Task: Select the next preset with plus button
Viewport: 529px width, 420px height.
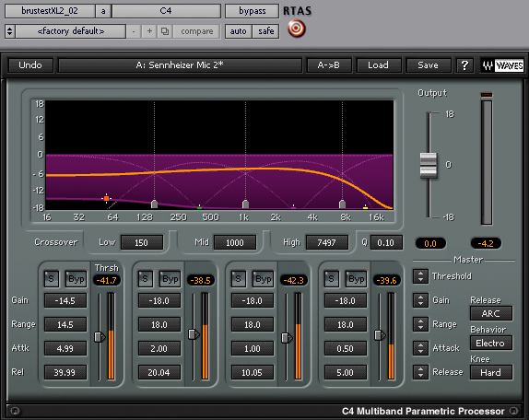Action: (149, 31)
